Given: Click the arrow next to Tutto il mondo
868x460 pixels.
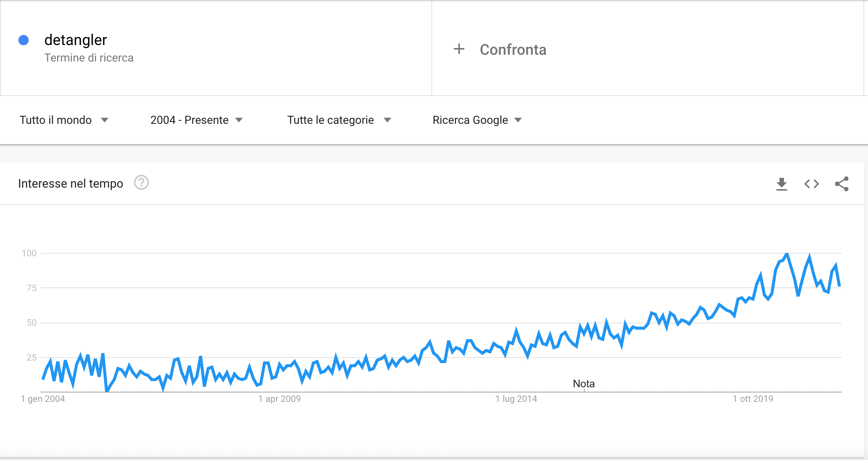Looking at the screenshot, I should [105, 120].
